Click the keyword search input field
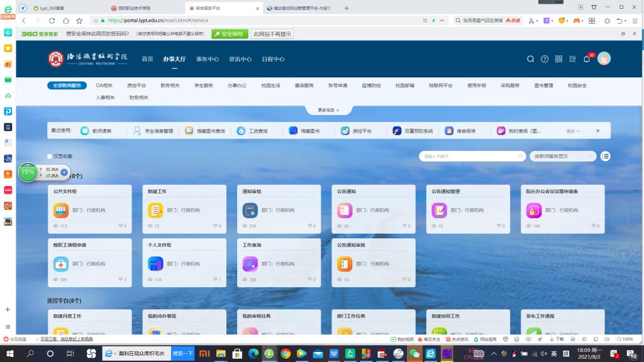644x362 pixels. (472, 156)
